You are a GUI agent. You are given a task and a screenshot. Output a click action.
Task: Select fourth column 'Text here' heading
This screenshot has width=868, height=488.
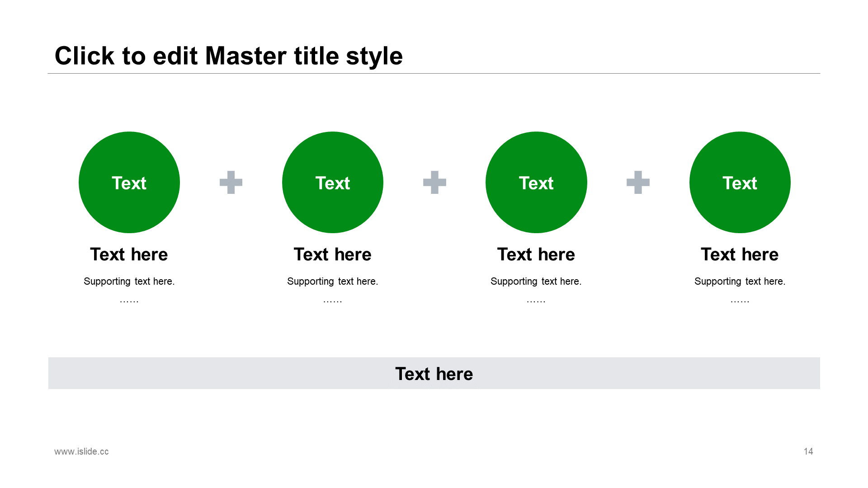coord(740,254)
